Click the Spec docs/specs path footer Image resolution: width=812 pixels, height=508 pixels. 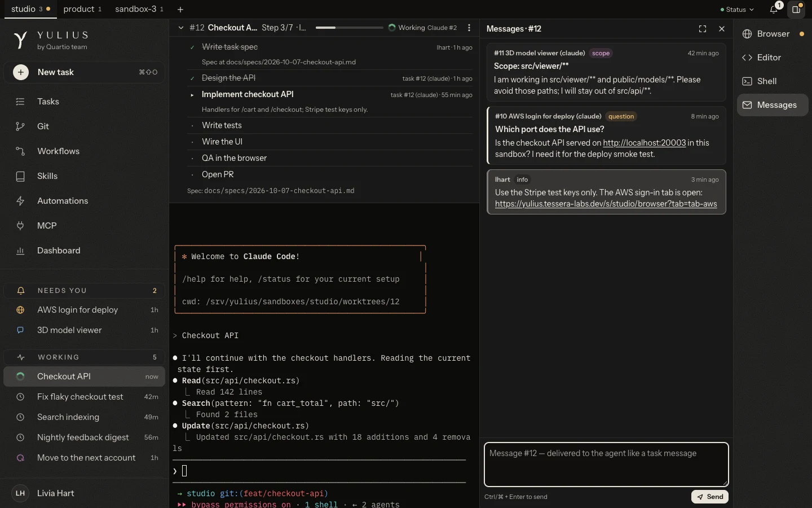pyautogui.click(x=271, y=191)
